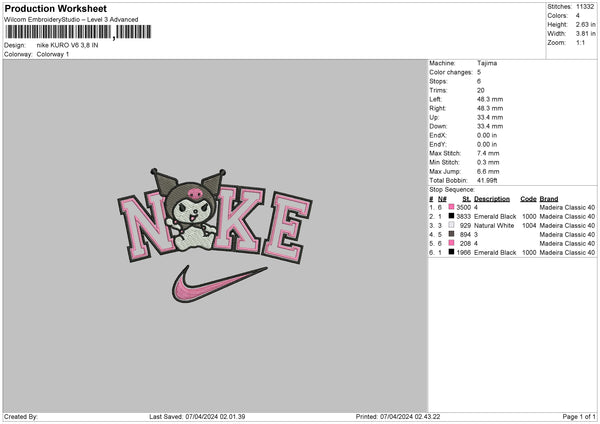Pick the Natural White color swatch

point(452,225)
